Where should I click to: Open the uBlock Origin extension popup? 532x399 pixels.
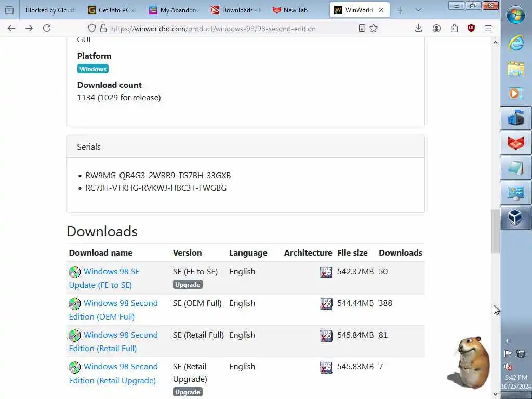pyautogui.click(x=471, y=29)
